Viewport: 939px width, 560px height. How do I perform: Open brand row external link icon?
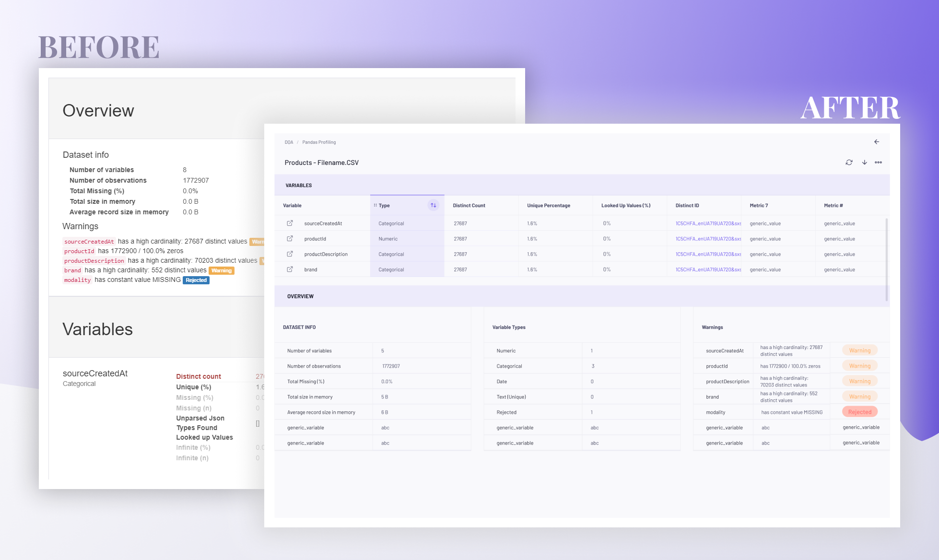290,269
